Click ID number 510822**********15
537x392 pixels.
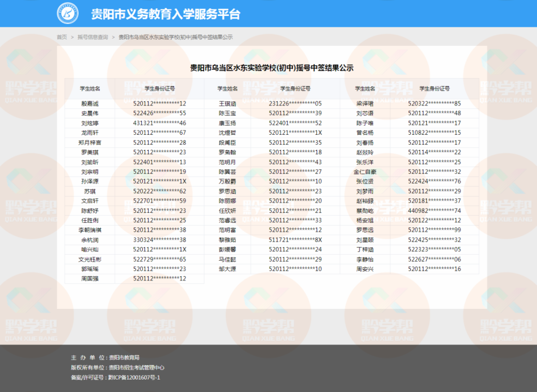point(434,133)
